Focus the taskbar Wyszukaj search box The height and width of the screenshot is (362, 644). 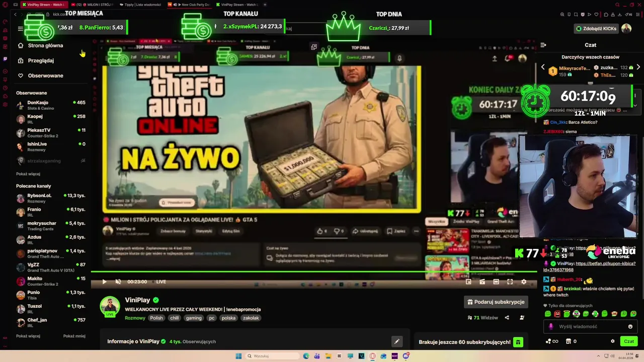272,356
